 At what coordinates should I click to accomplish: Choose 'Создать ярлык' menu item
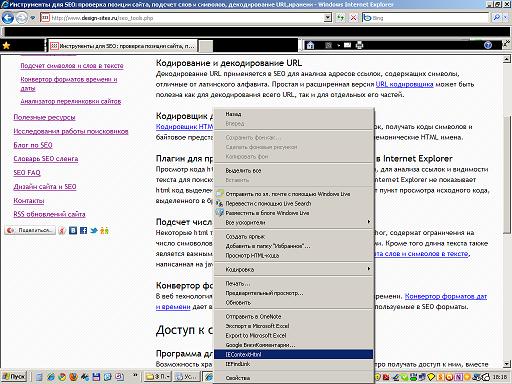(293, 236)
